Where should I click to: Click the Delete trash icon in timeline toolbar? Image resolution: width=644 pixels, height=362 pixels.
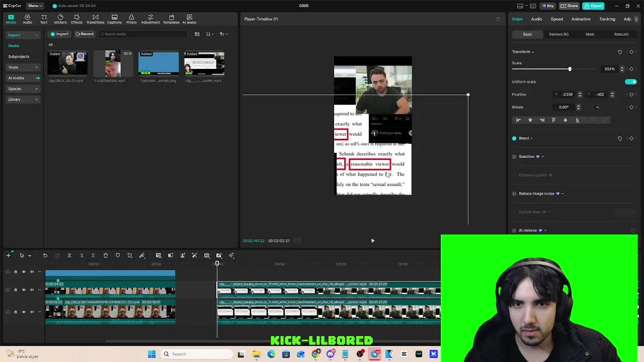coord(106,255)
